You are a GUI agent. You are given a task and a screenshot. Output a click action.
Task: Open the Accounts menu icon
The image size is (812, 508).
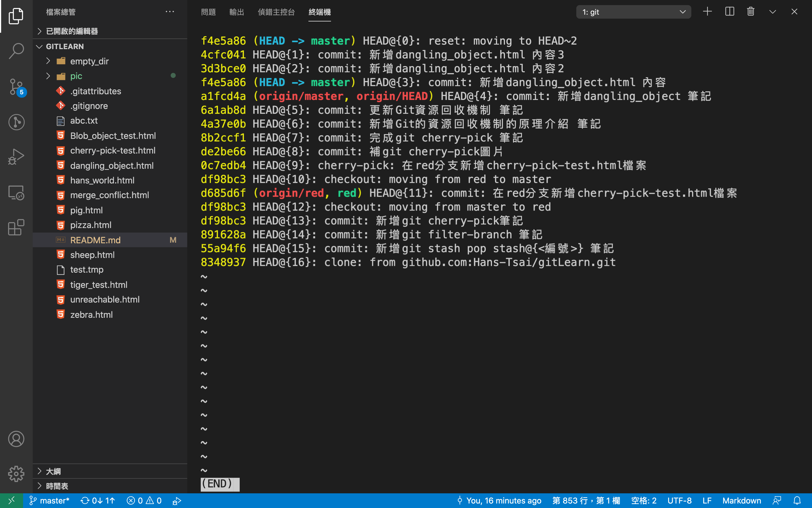[16, 439]
